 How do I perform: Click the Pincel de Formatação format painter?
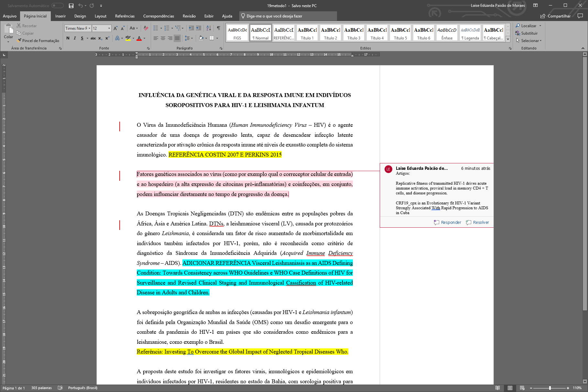tap(38, 41)
